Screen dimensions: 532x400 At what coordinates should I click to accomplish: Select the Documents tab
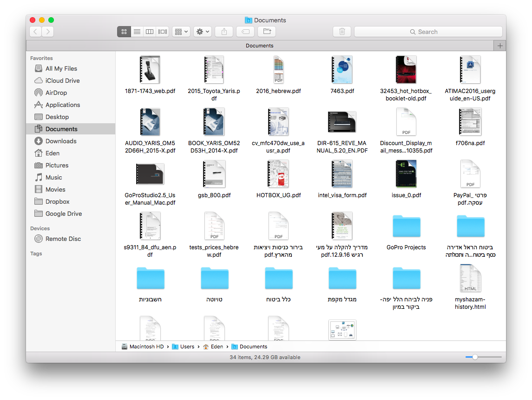(260, 46)
